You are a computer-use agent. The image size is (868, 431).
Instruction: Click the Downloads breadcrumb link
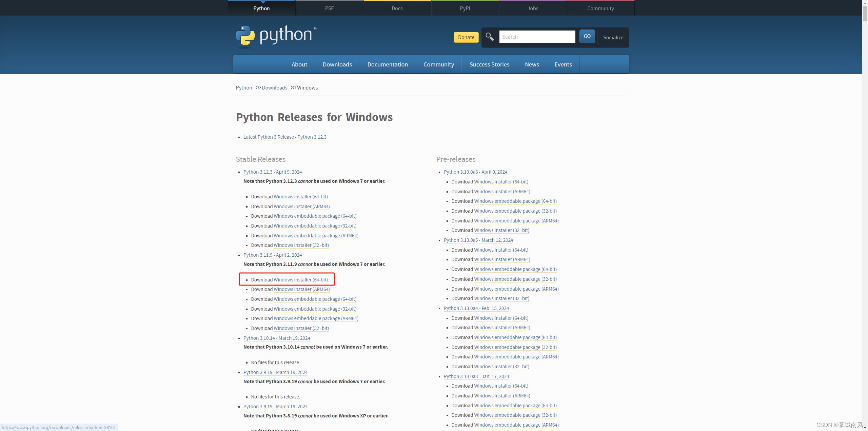274,88
